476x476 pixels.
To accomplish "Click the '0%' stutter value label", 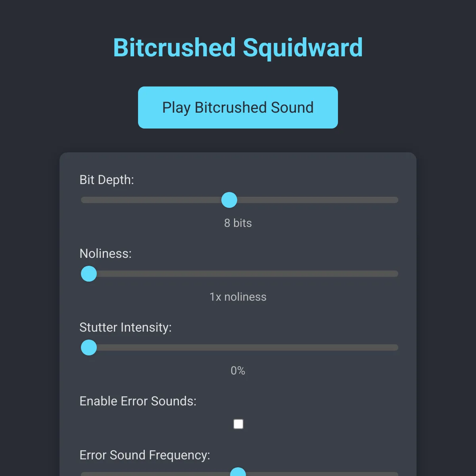I will 238,370.
